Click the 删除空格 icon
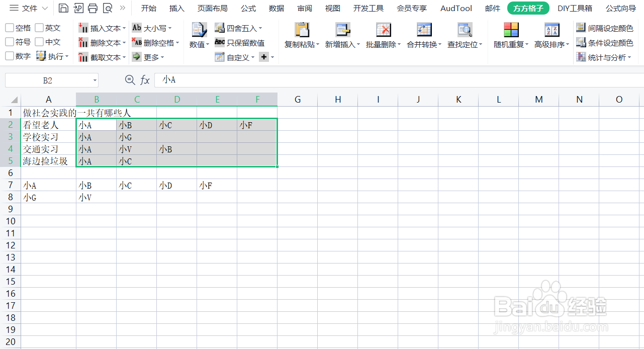This screenshot has height=349, width=644. [136, 42]
